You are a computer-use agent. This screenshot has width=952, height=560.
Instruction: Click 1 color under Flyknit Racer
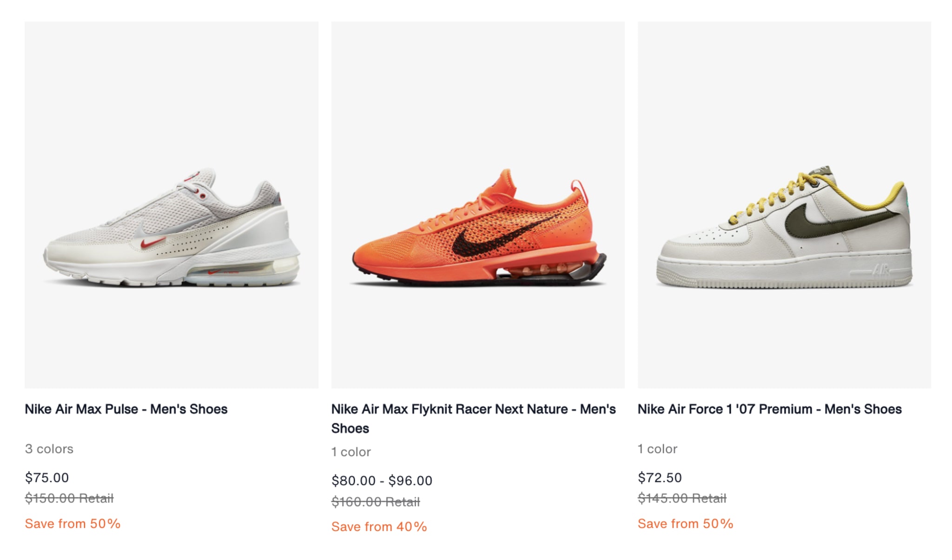click(351, 452)
